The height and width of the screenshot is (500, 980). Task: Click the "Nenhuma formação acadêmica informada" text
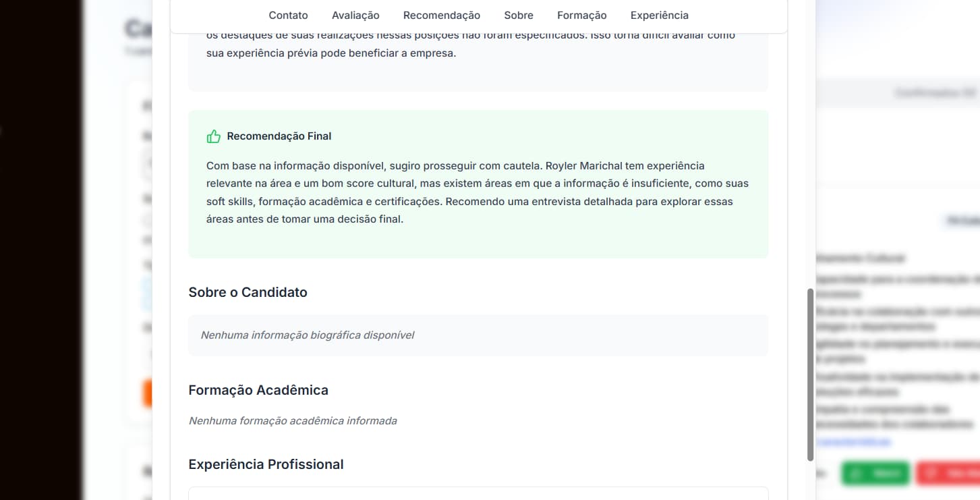tap(293, 421)
